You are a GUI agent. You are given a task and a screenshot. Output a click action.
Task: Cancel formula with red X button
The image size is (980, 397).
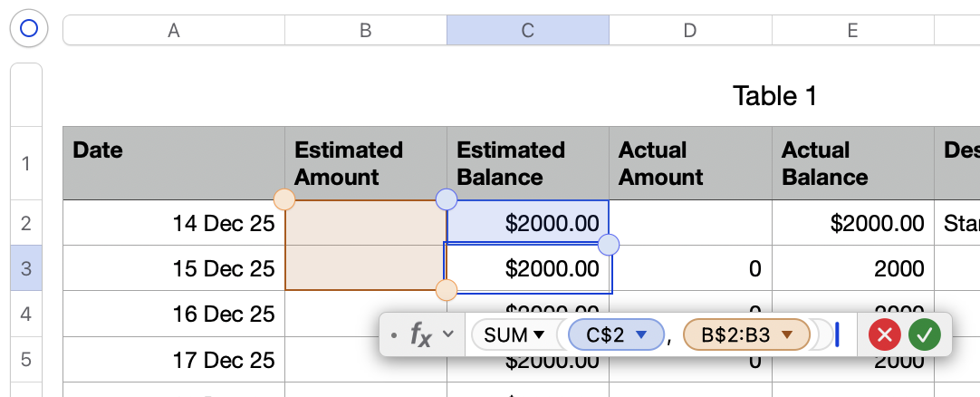coord(884,335)
